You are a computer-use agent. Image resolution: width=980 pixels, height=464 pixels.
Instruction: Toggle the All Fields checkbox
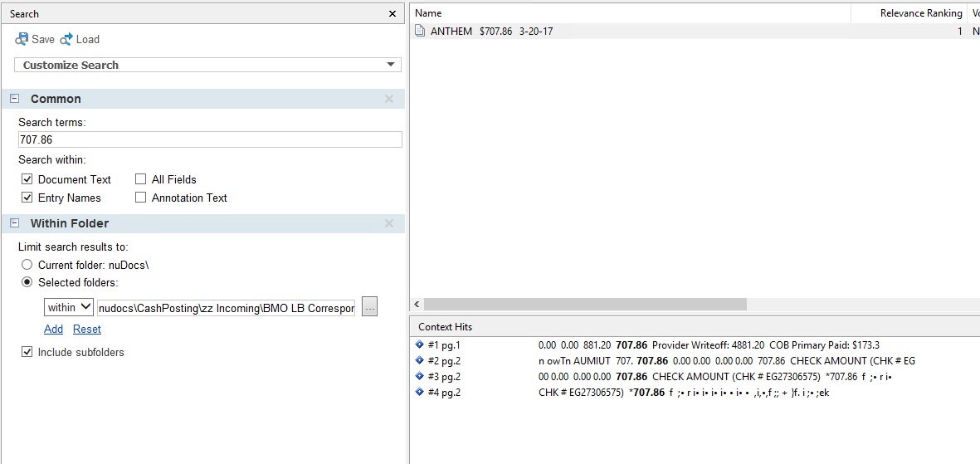pos(140,179)
